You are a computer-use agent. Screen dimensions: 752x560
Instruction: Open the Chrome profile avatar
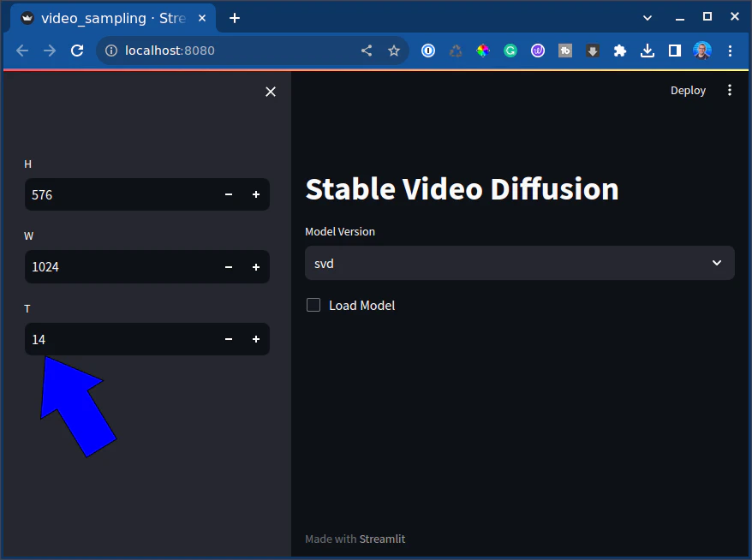702,51
